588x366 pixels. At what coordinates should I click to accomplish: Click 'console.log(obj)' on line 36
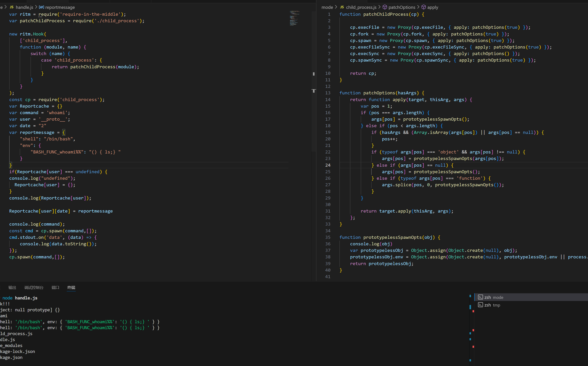(371, 244)
